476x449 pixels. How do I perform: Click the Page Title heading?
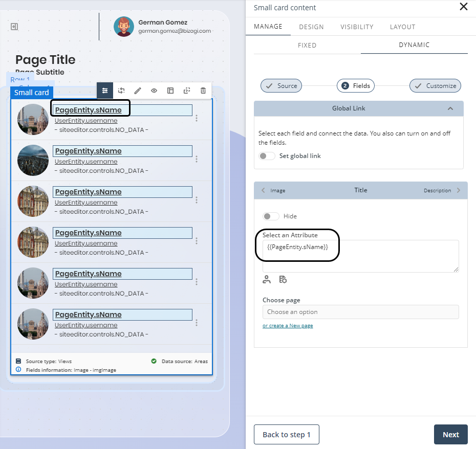46,59
